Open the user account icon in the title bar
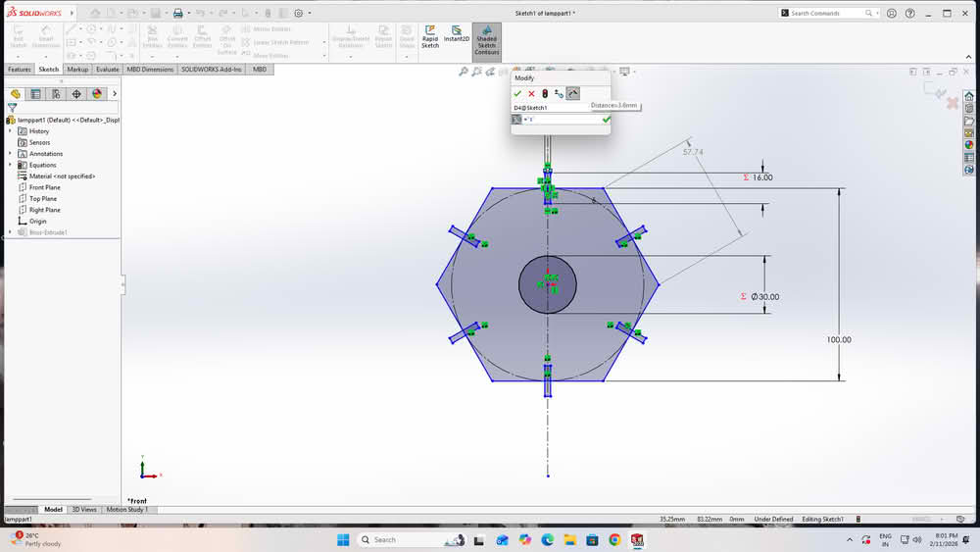Screen dimensions: 980x552 tap(892, 13)
